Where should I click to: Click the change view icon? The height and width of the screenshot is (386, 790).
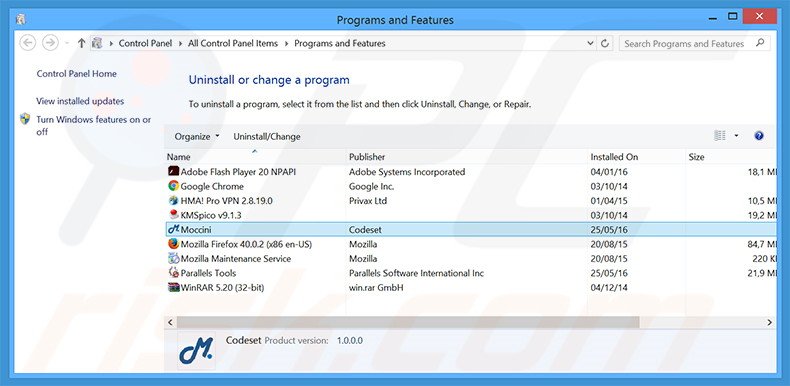click(720, 136)
